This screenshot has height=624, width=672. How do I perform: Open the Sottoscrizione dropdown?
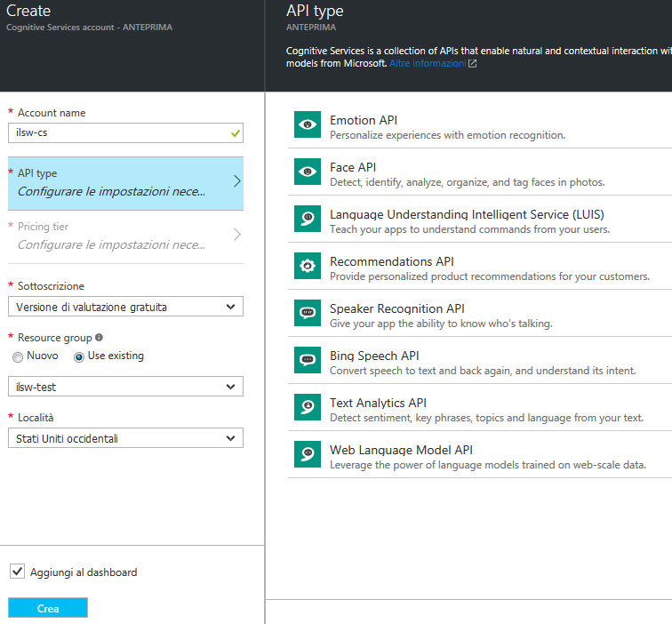pyautogui.click(x=125, y=307)
